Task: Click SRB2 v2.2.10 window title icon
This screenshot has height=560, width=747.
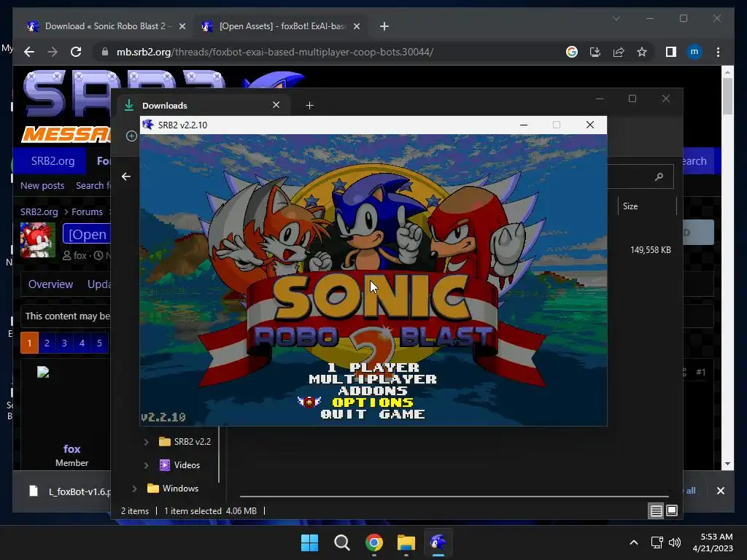Action: pos(148,125)
